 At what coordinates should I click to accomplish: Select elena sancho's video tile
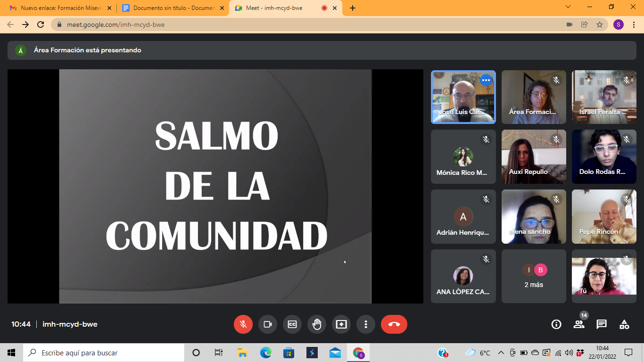[x=534, y=217]
